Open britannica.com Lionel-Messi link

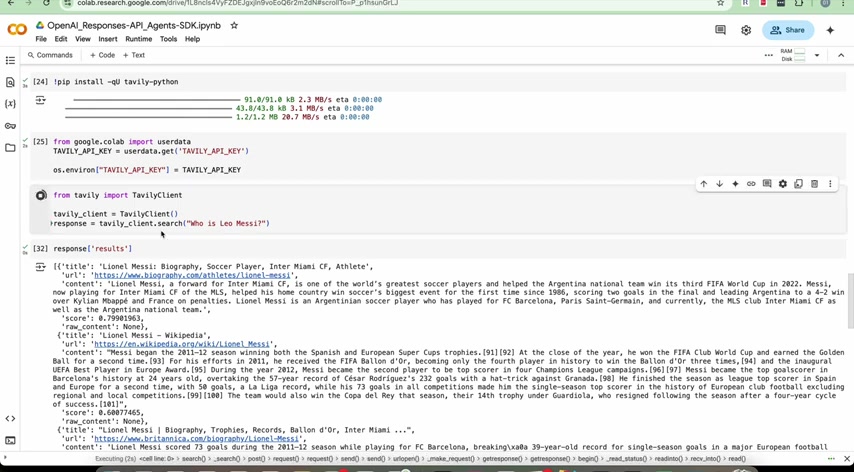[198, 438]
